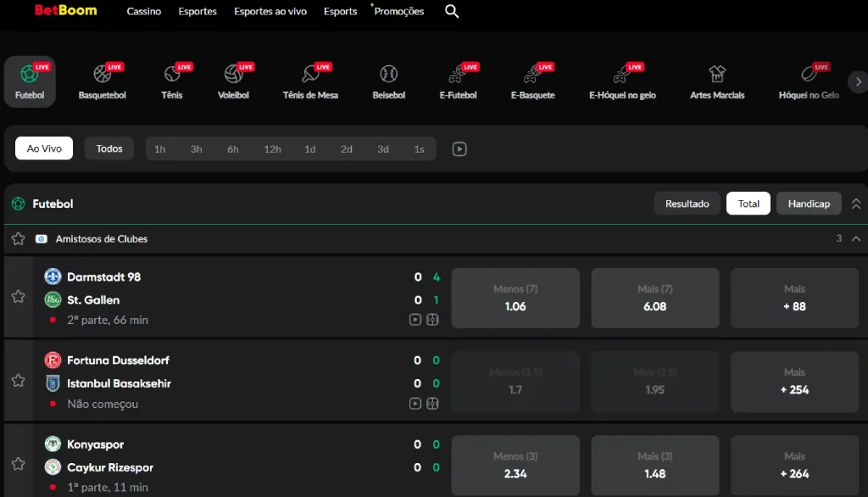Expand more markets +88 for Darmstadt match
868x497 pixels.
tap(794, 298)
